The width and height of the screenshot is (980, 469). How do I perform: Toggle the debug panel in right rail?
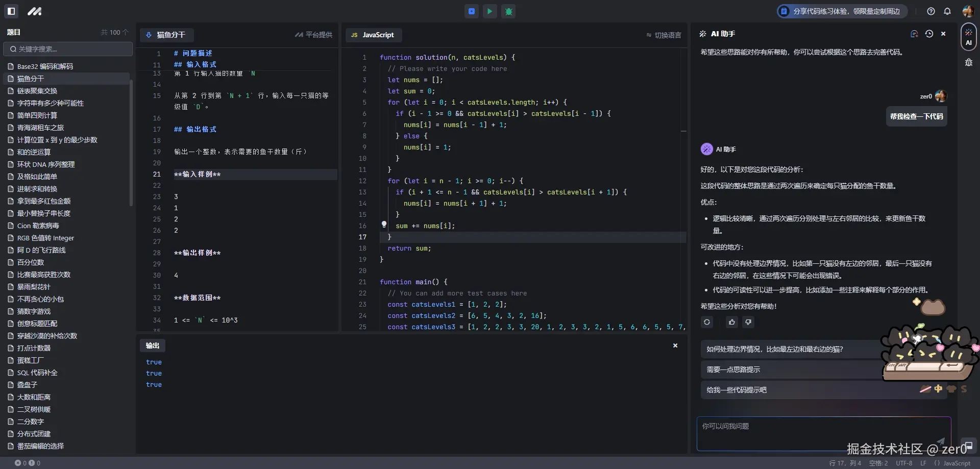tap(968, 62)
